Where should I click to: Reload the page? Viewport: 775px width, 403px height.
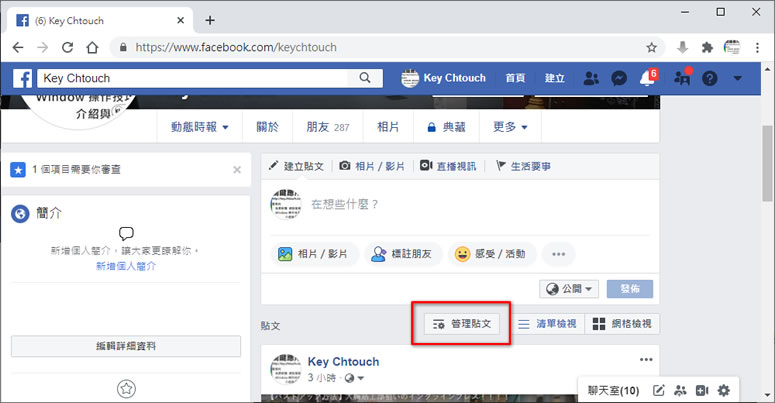67,47
